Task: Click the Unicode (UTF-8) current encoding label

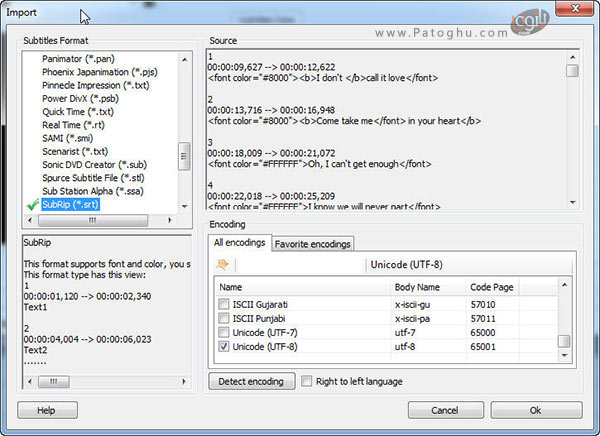Action: pos(406,265)
